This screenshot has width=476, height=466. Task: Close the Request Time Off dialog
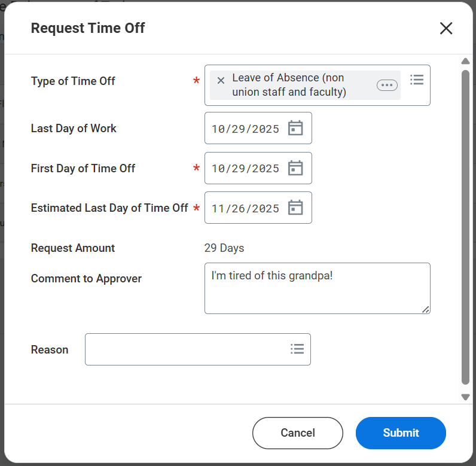(x=446, y=28)
